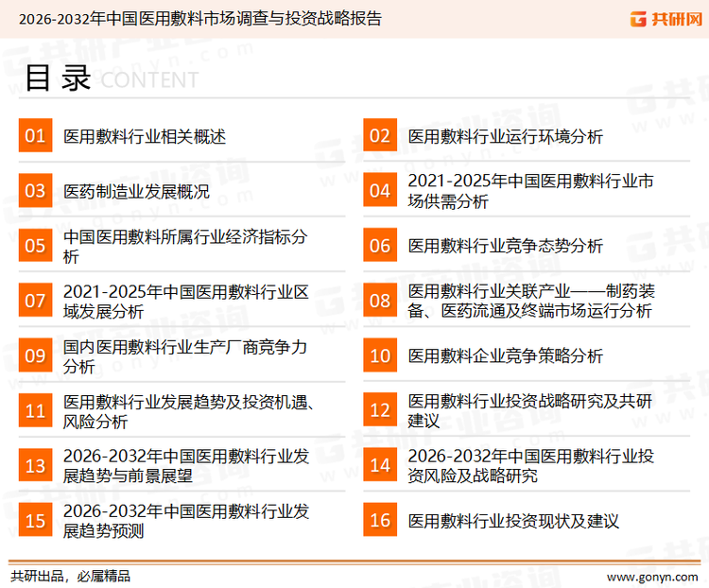This screenshot has height=588, width=709.
Task: Select chapter 医用敷料企业竞争策略分析
Action: pyautogui.click(x=506, y=356)
